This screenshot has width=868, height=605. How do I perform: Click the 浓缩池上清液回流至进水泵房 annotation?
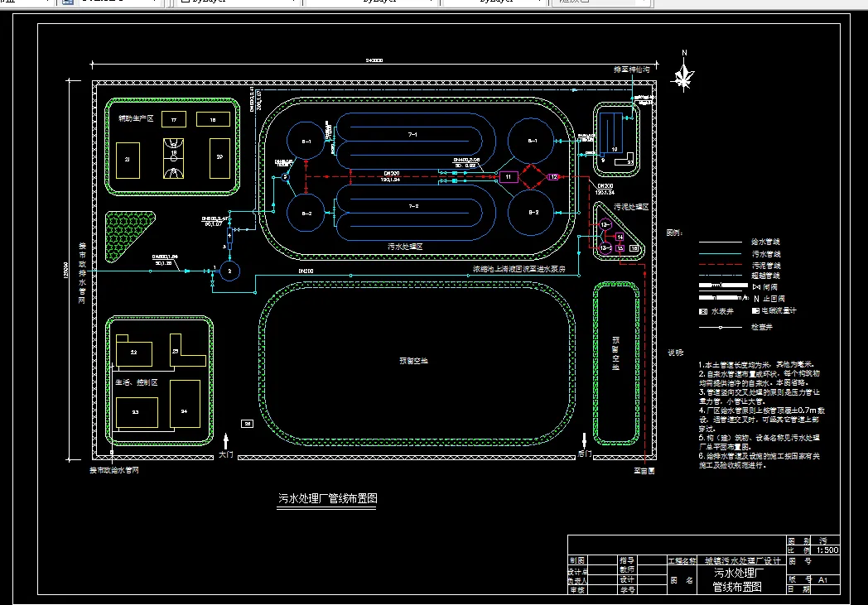tap(518, 269)
